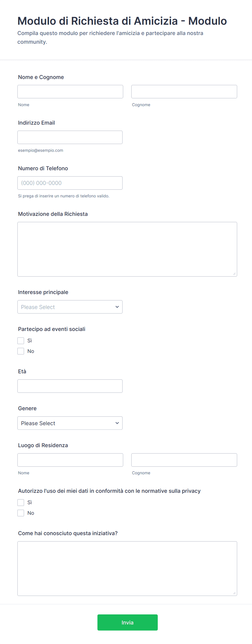Check Sì for privacy data authorization
The height and width of the screenshot is (644, 252).
coord(21,503)
